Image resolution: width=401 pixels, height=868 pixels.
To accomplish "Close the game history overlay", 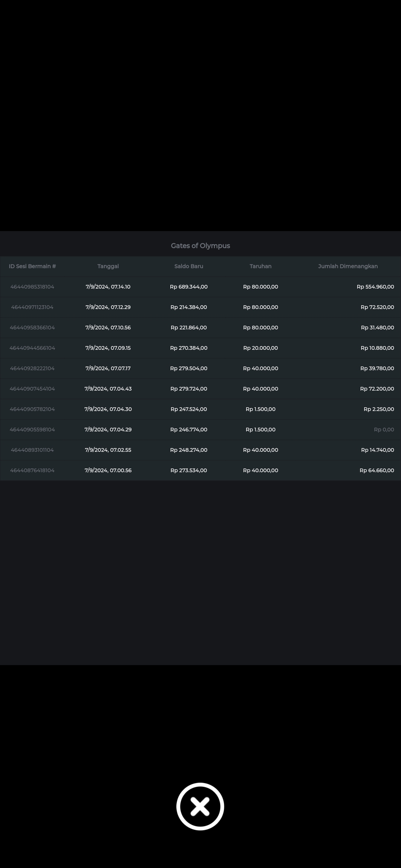I will [200, 806].
